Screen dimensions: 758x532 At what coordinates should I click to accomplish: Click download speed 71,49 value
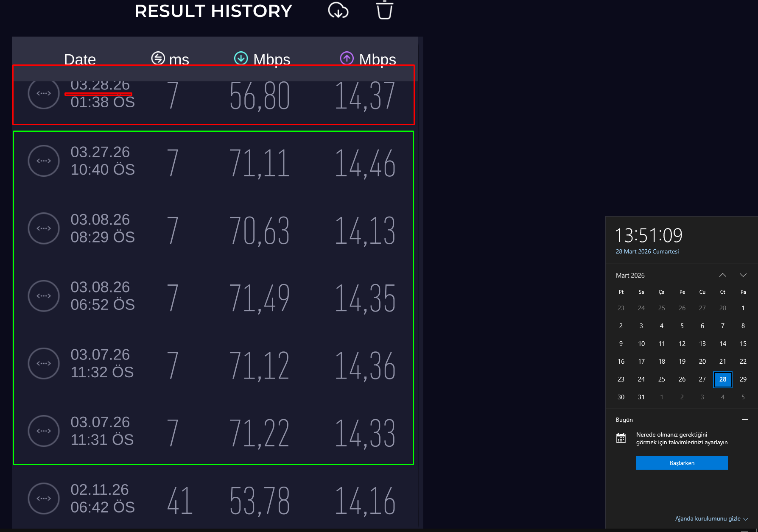tap(260, 298)
